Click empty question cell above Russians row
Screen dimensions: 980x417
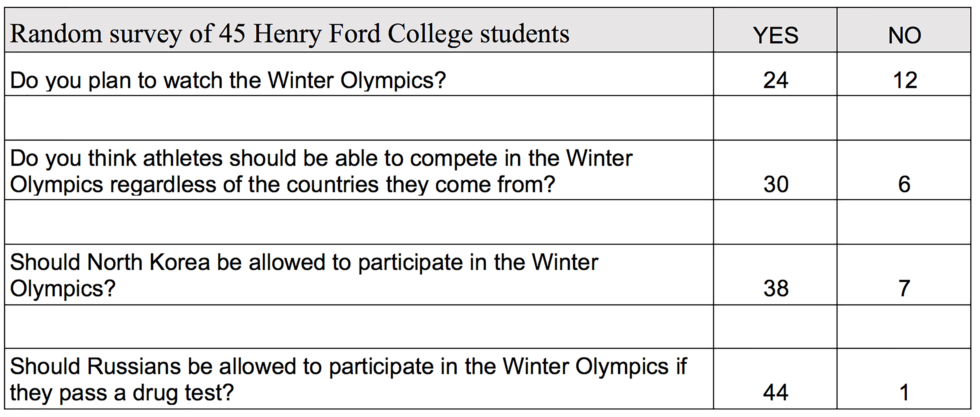[359, 326]
